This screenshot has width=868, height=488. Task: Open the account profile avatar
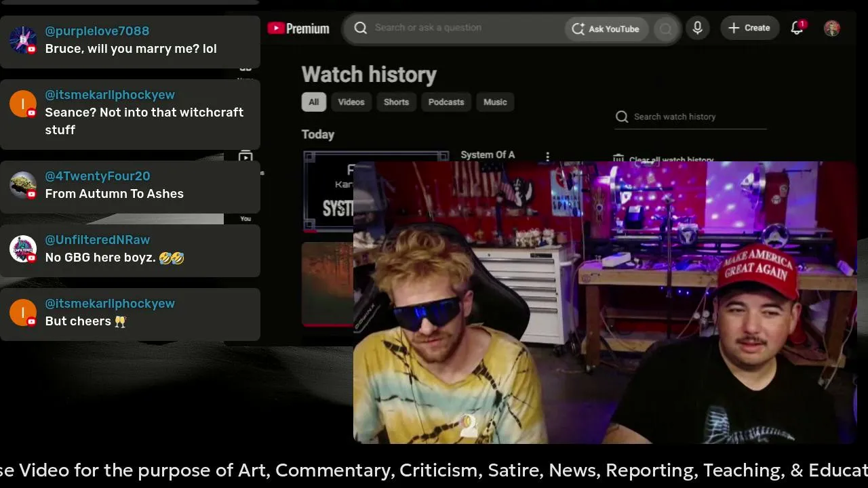(x=832, y=28)
